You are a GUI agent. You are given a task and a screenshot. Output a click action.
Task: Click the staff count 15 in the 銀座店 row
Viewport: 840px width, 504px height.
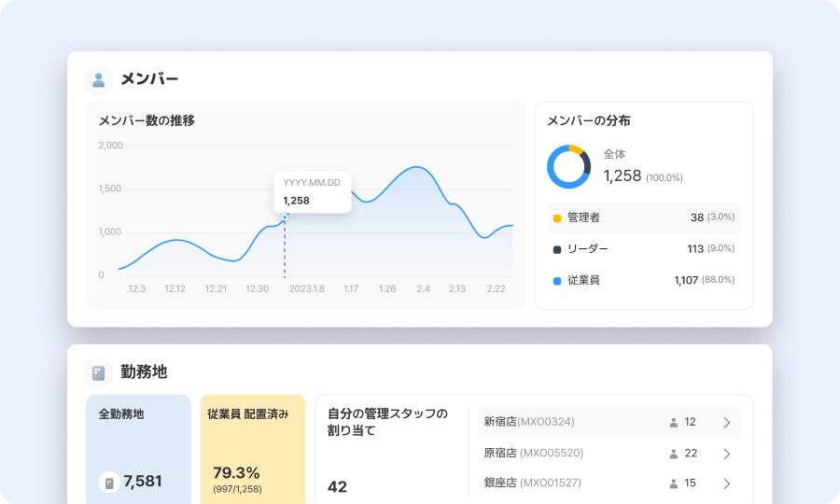(690, 483)
